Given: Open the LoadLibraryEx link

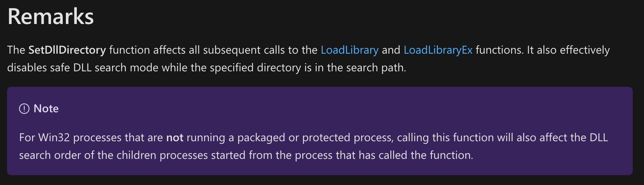Looking at the screenshot, I should pos(438,50).
